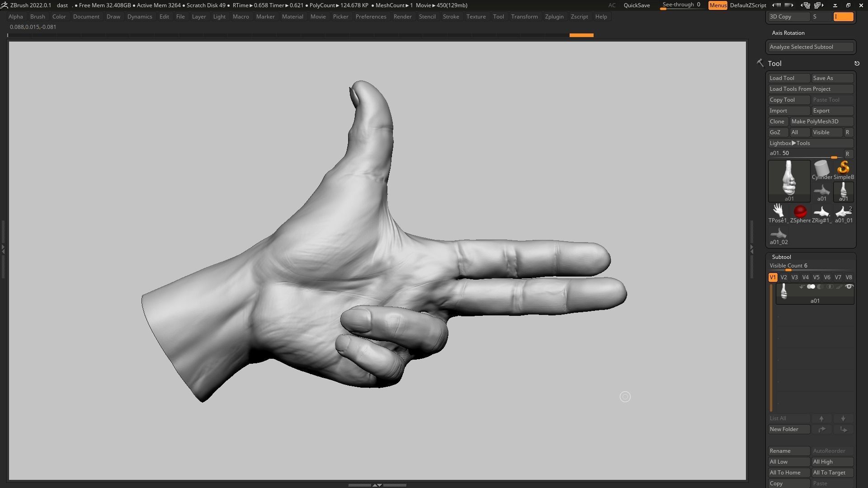Adjust the Visible Count slider
Viewport: 868px width, 488px height.
tap(811, 267)
